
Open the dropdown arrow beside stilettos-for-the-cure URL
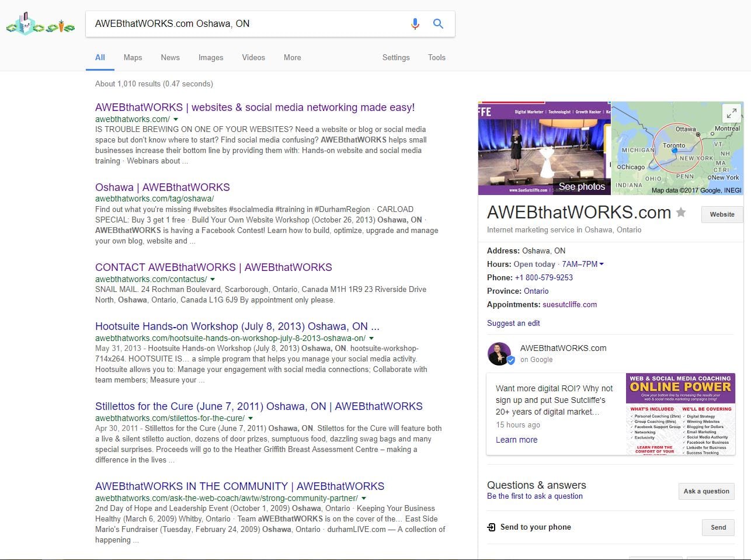251,418
